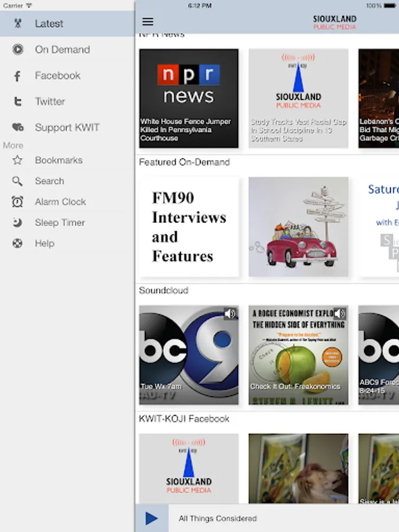Viewport: 399px width, 532px height.
Task: Open ABC9 Forecast 8-24-15 card
Action: click(x=379, y=355)
